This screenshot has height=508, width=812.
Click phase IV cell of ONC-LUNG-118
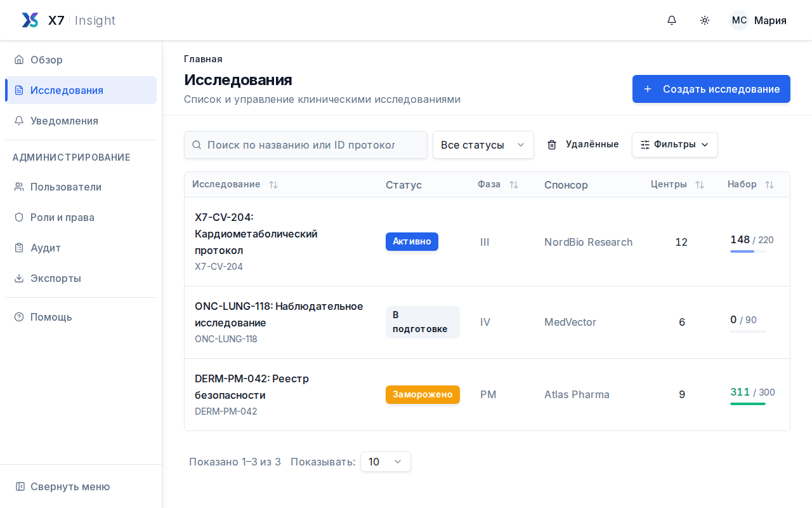click(485, 322)
